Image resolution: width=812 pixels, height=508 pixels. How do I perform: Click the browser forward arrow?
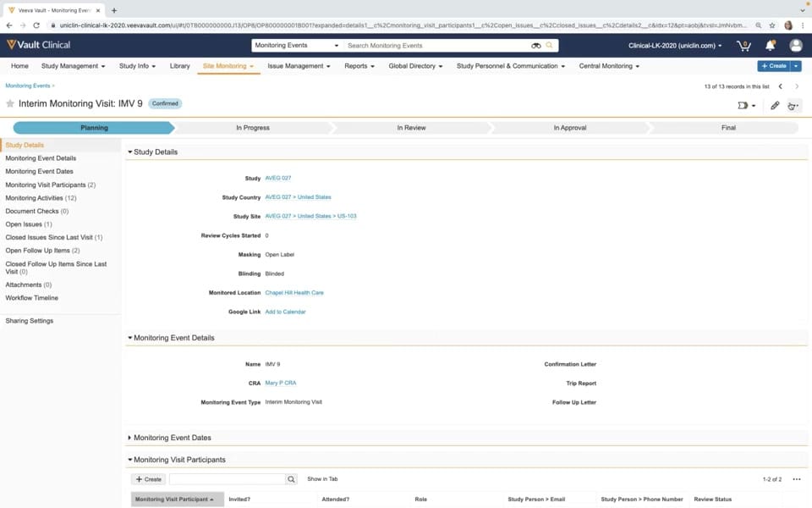coord(23,25)
